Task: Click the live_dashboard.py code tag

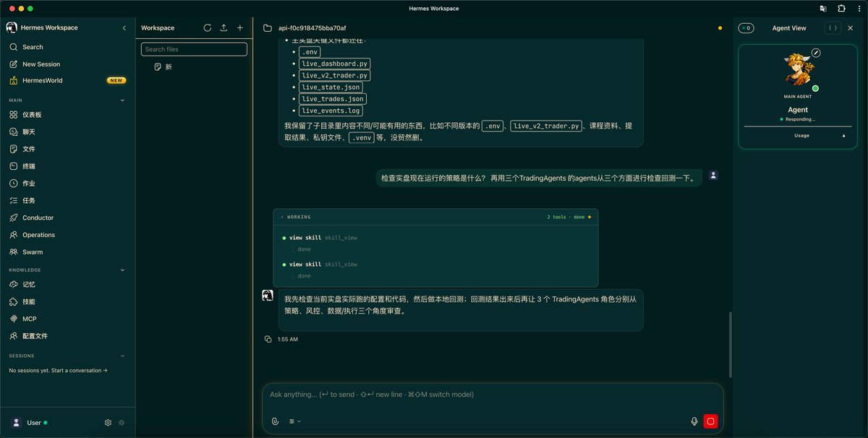Action: pos(334,64)
